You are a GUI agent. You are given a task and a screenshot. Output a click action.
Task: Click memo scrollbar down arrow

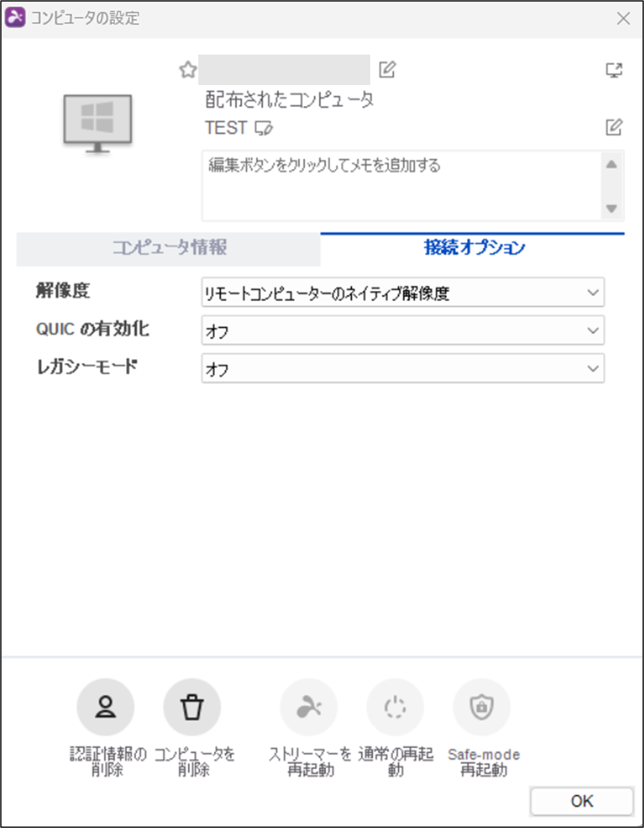612,208
